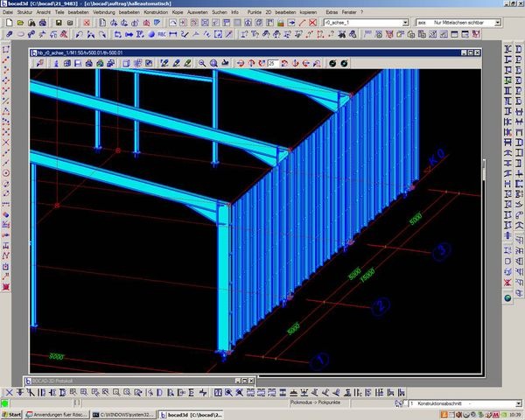Open the Konstruktion menu

155,12
